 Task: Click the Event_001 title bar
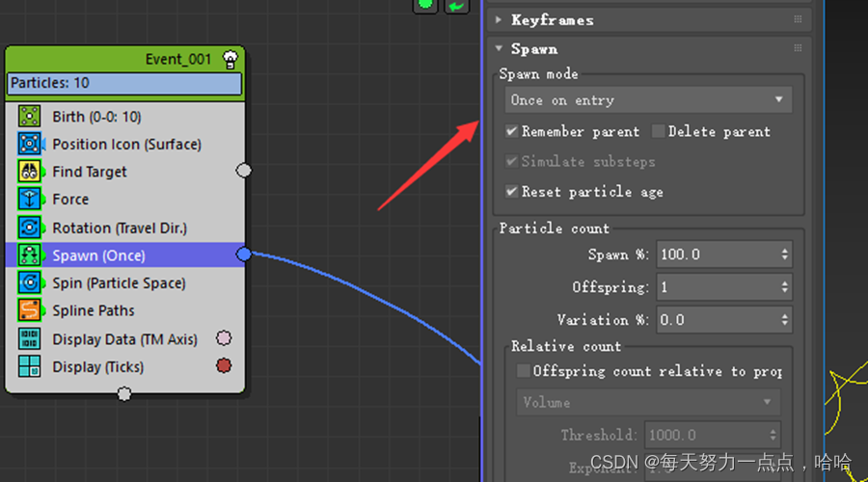(125, 59)
